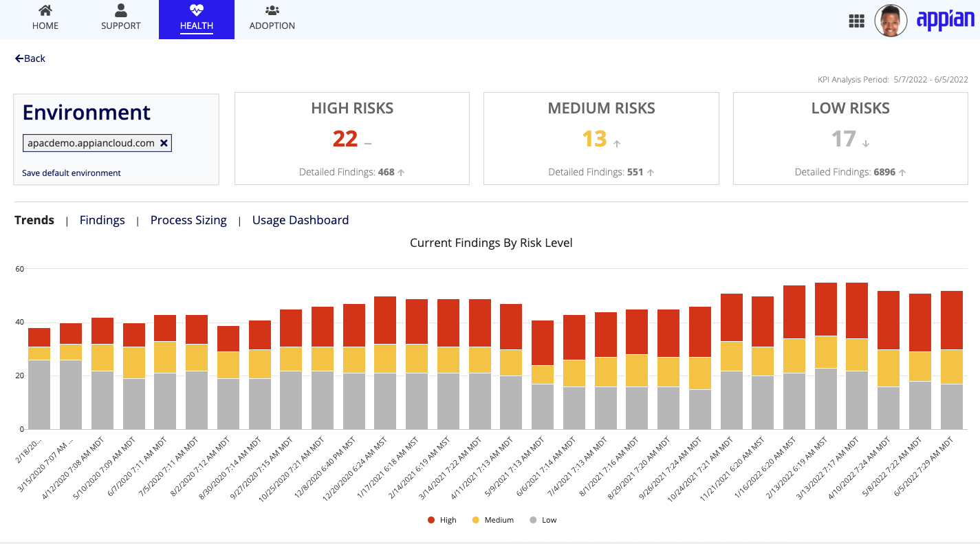Click the home house icon

[x=45, y=10]
